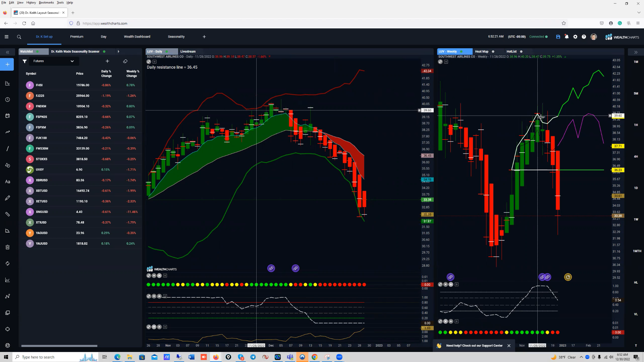Switch to the Day workspace tab
Image resolution: width=644 pixels, height=362 pixels.
[x=104, y=37]
